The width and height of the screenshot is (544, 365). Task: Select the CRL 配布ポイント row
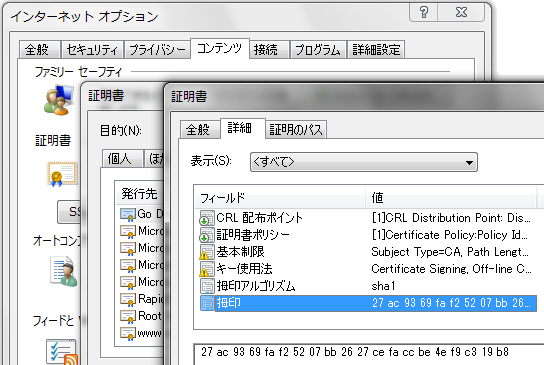pos(368,218)
